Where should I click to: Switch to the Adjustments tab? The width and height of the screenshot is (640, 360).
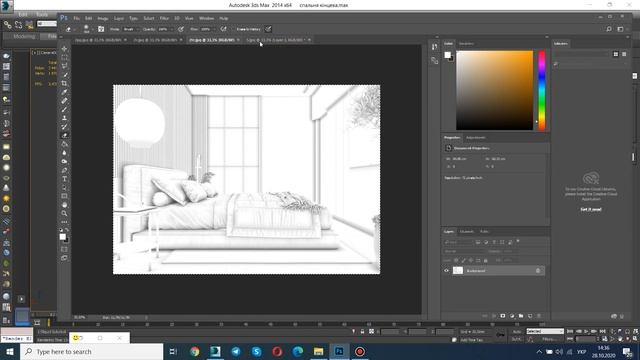pos(476,138)
